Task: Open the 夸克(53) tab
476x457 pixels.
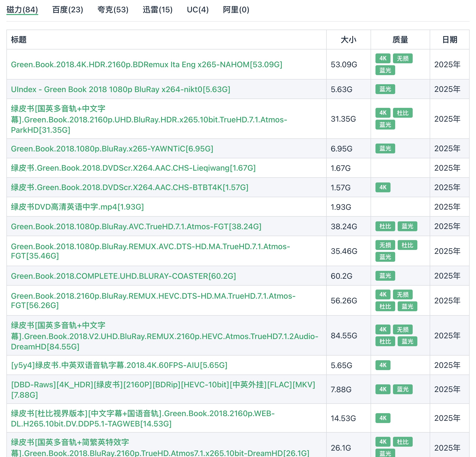Action: click(113, 10)
